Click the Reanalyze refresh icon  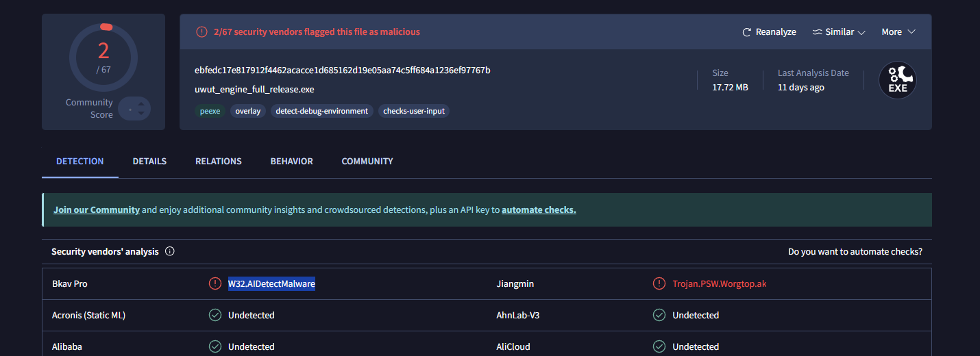(x=747, y=32)
